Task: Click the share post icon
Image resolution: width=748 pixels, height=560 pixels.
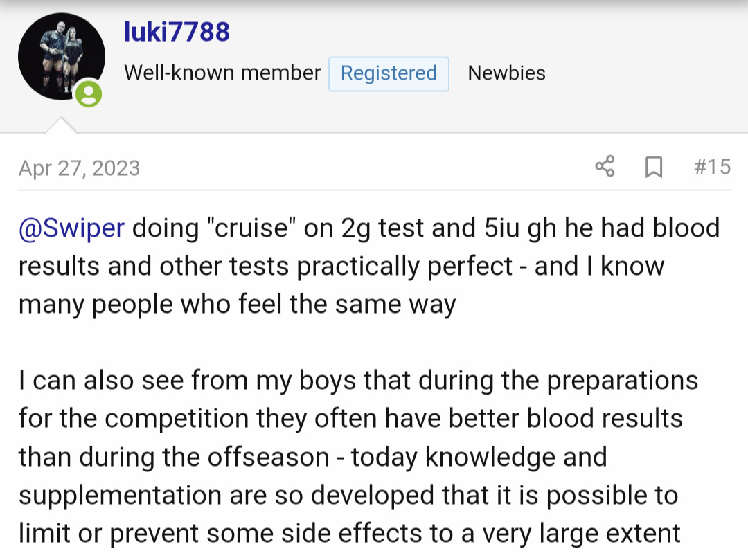Action: coord(605,167)
